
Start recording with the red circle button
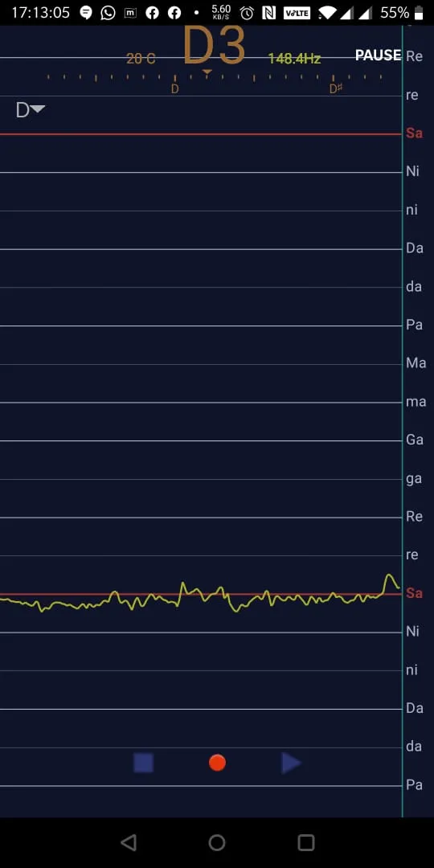coord(217,763)
